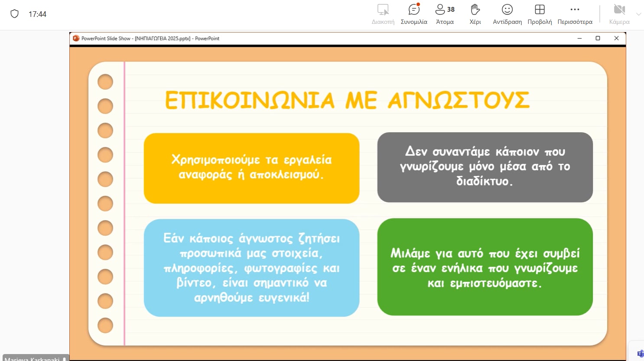Expand the chevron next to Κάμερα
644x361 pixels.
pyautogui.click(x=638, y=14)
